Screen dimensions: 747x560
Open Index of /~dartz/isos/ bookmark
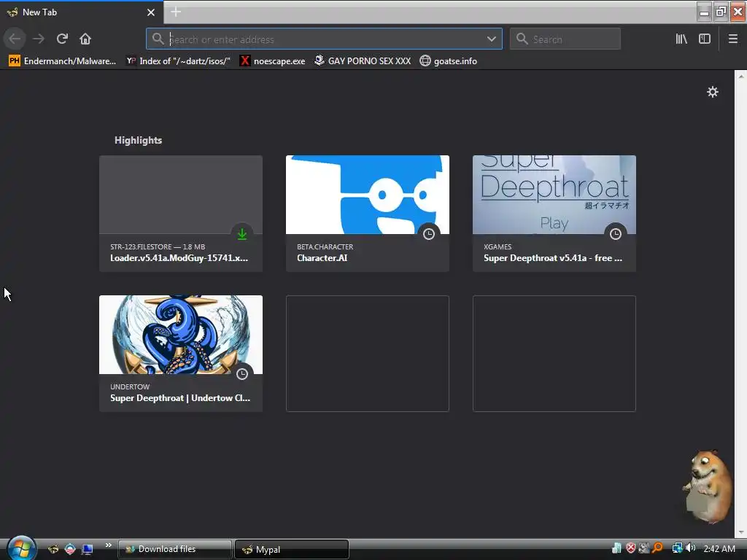tap(178, 61)
